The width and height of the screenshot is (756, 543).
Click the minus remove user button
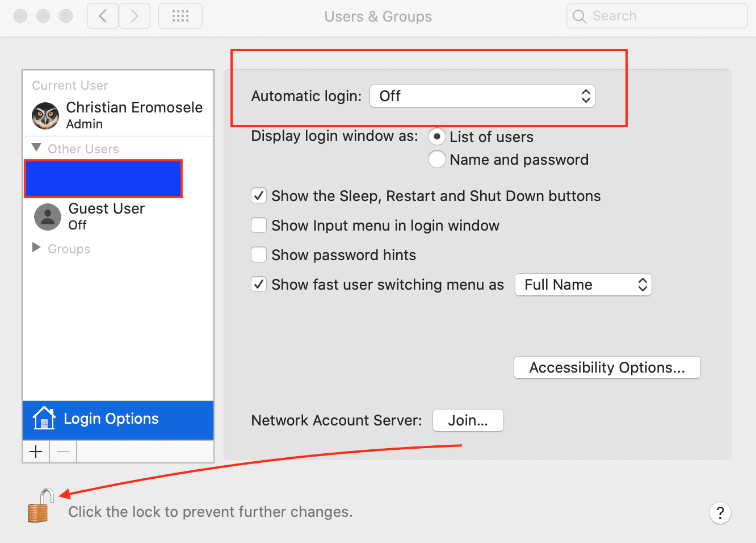pyautogui.click(x=63, y=452)
